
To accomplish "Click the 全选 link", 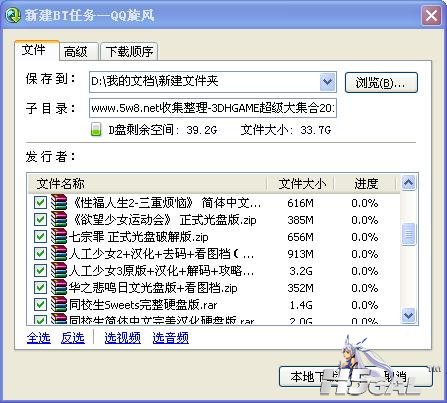I will point(39,338).
